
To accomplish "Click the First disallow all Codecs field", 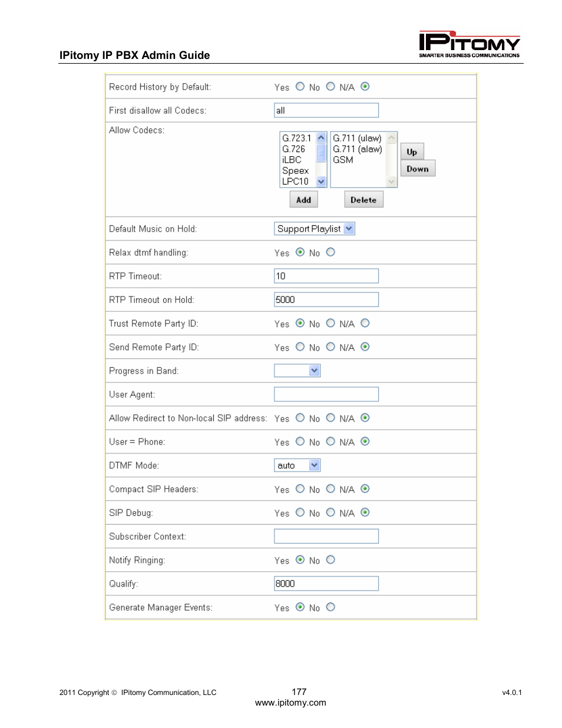I will (x=326, y=110).
